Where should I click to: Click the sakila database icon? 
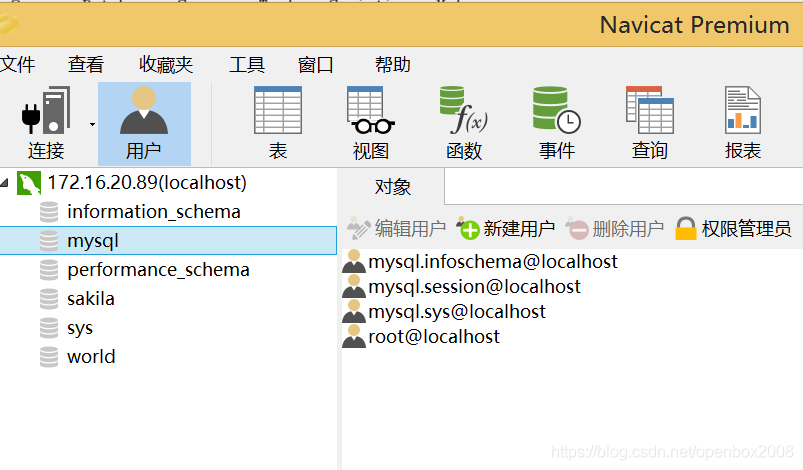pyautogui.click(x=49, y=299)
